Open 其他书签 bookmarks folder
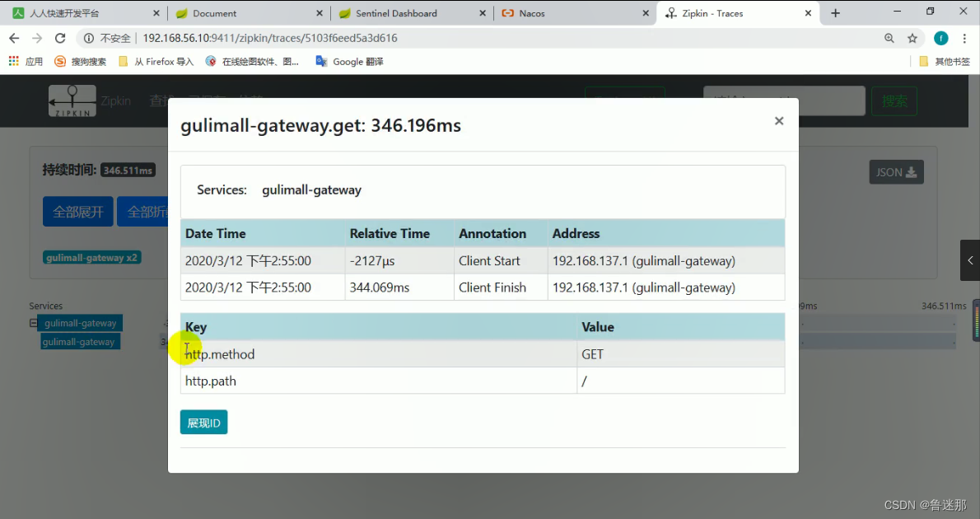Viewport: 980px width, 519px height. (945, 61)
